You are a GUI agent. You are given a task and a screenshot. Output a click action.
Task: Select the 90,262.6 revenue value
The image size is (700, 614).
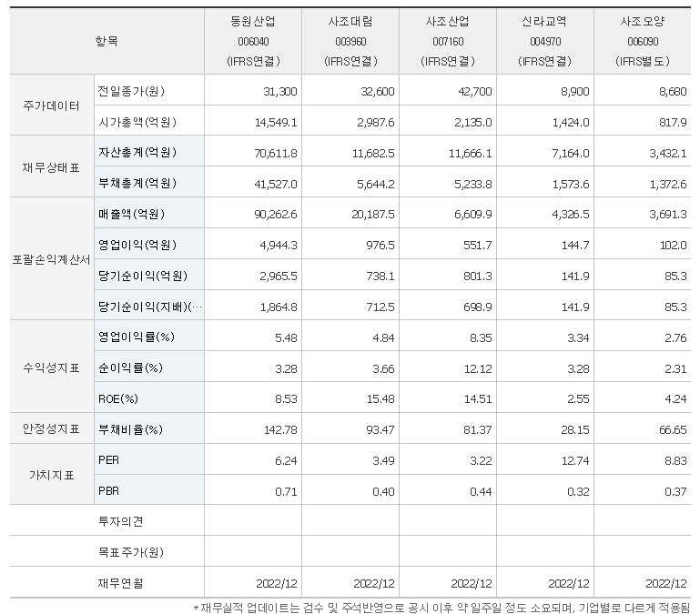(276, 215)
